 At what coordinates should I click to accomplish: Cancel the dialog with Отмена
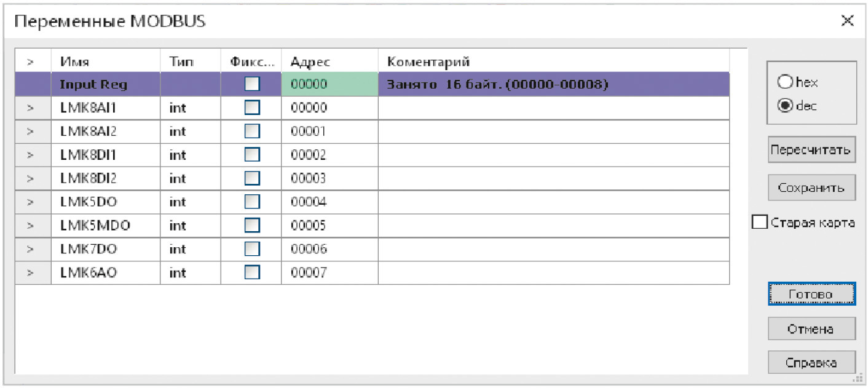tap(811, 329)
